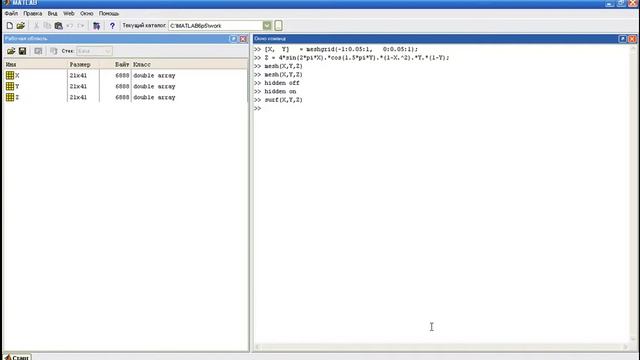Select bytes value in row Z
Image resolution: width=640 pixels, height=360 pixels.
(x=122, y=98)
